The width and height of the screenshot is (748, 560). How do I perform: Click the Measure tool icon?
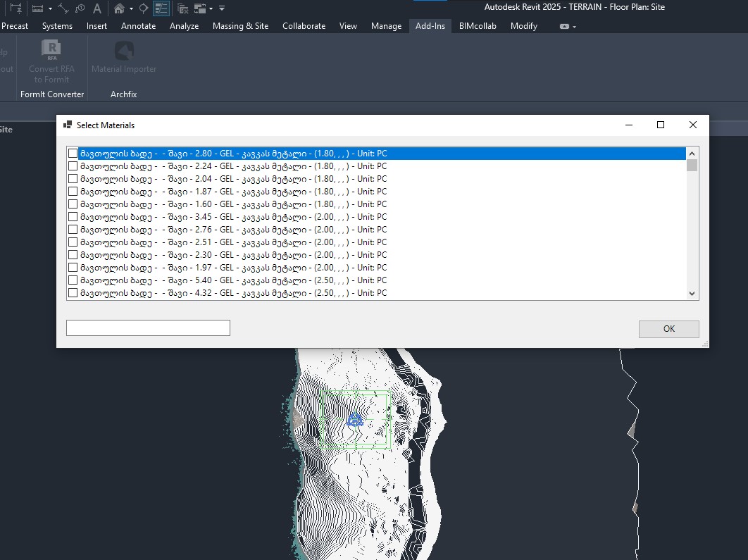click(38, 8)
